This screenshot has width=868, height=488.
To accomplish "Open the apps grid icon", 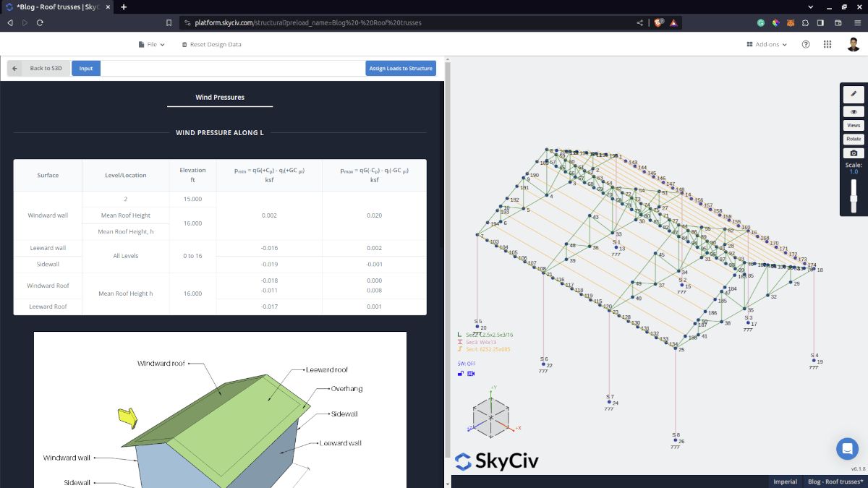I will pos(827,44).
